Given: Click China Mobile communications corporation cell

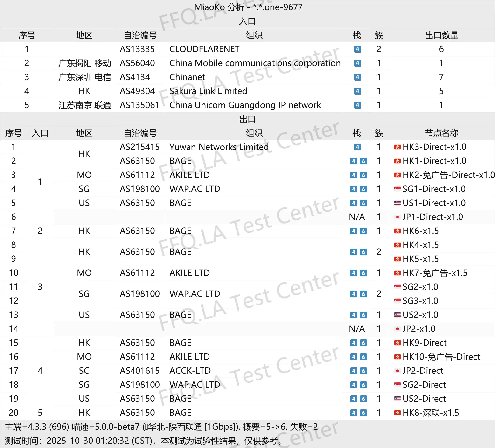Looking at the screenshot, I should pos(255,63).
